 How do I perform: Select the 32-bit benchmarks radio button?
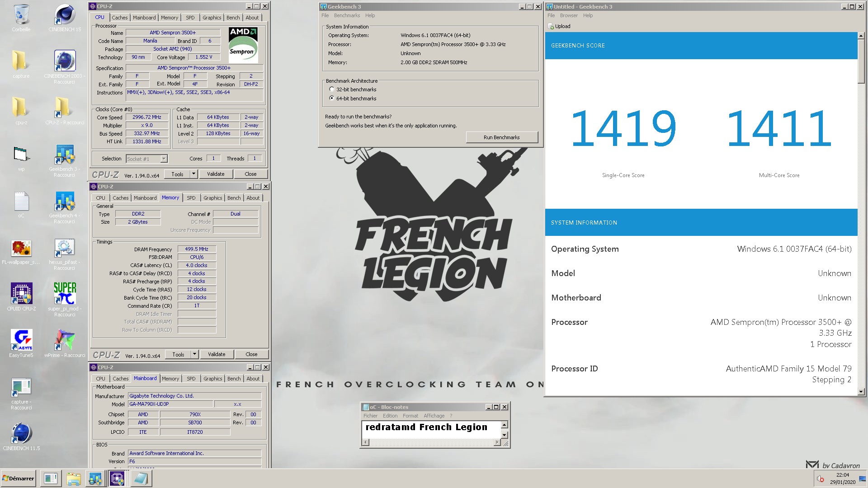[332, 89]
